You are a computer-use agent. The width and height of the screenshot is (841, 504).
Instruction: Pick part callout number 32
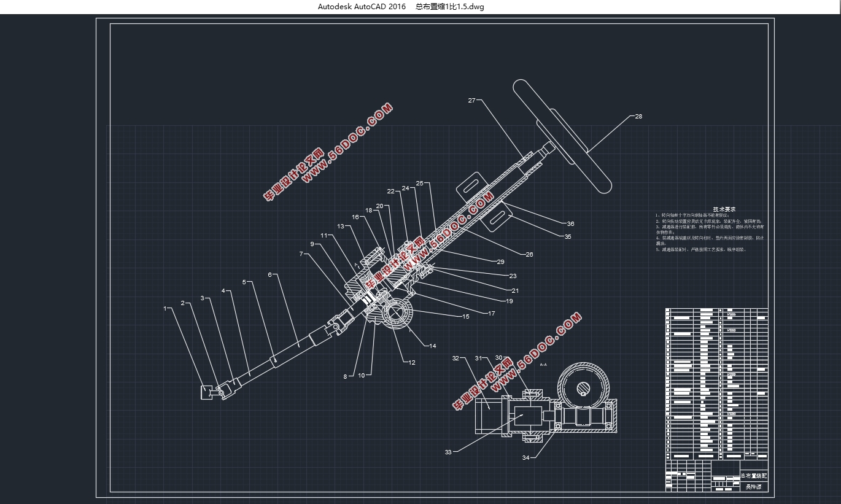click(455, 357)
